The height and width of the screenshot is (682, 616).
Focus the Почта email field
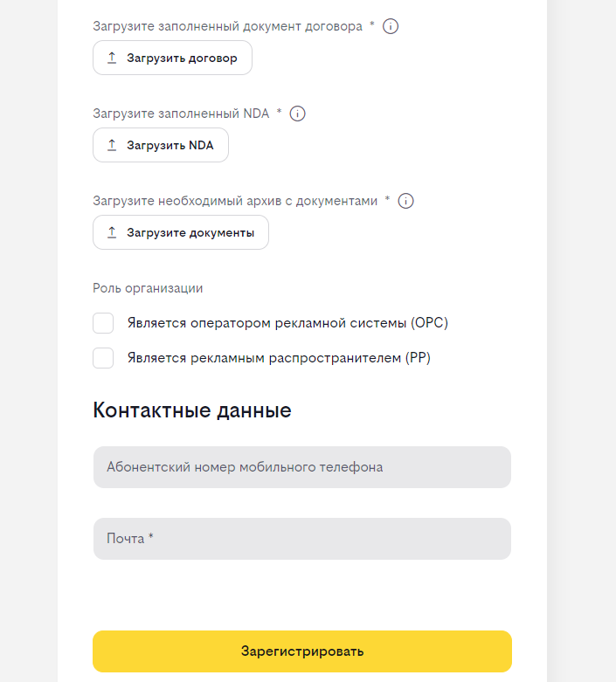tap(302, 539)
